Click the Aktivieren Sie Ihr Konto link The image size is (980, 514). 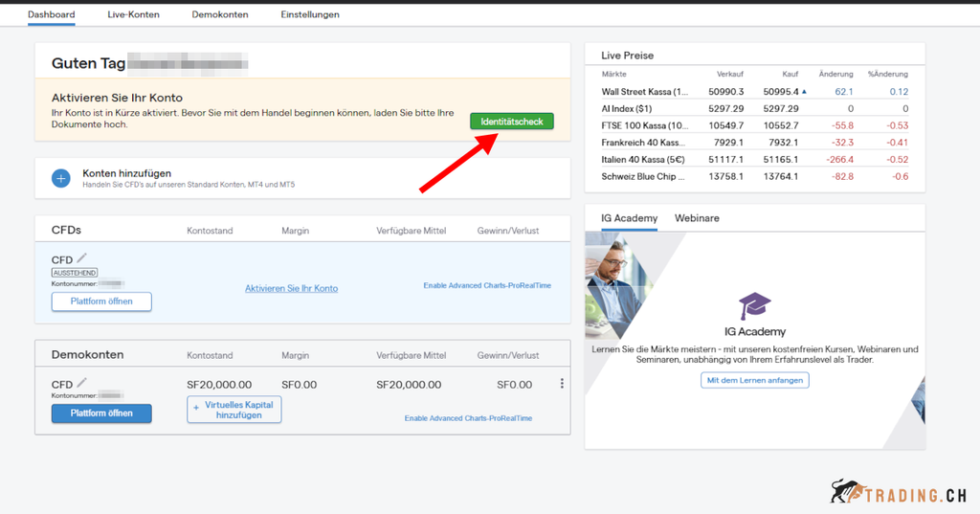(291, 288)
